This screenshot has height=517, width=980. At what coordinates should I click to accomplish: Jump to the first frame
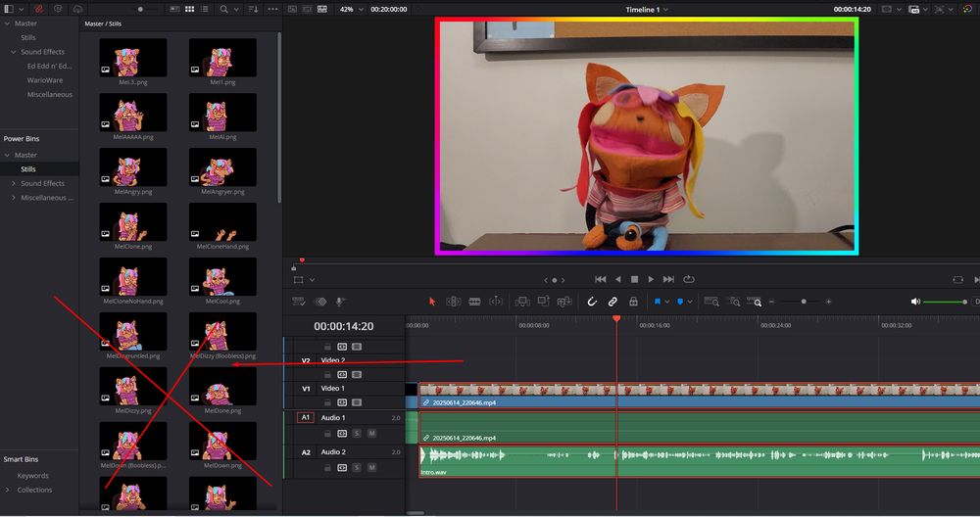(x=601, y=279)
